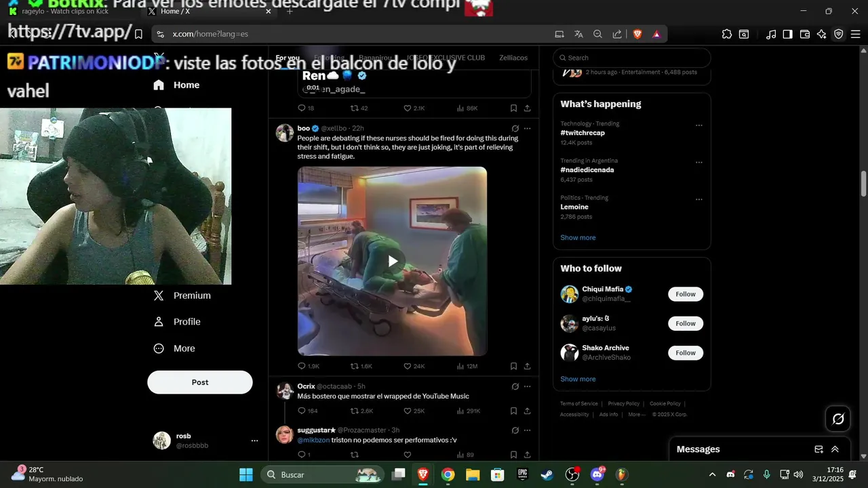The height and width of the screenshot is (488, 868).
Task: Open Terms of Service footer link
Action: pos(579,404)
